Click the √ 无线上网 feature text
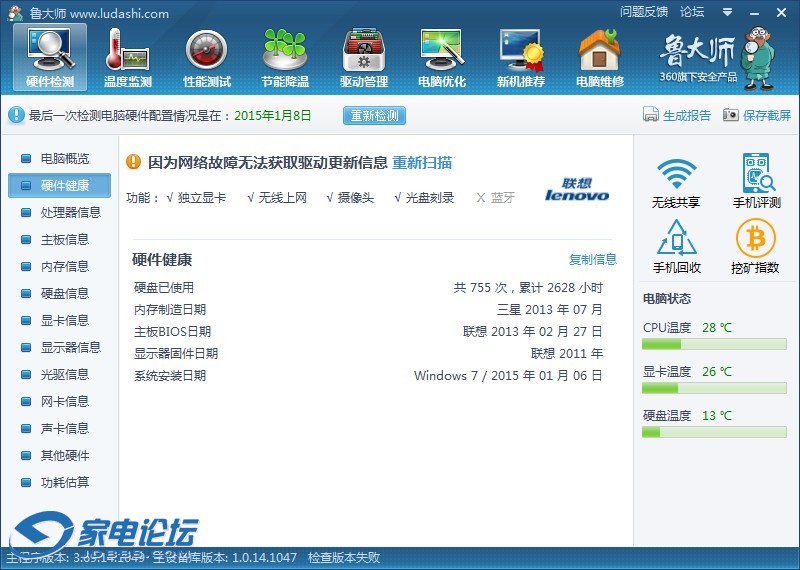Image resolution: width=800 pixels, height=570 pixels. 277,197
